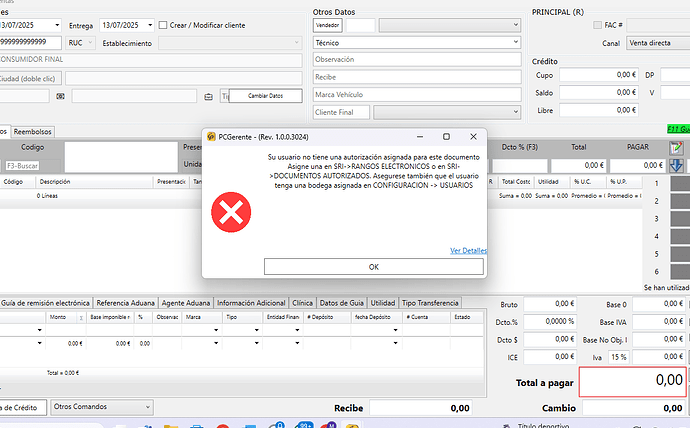690x428 pixels.
Task: Click the Dcto $ value field
Action: [550, 339]
